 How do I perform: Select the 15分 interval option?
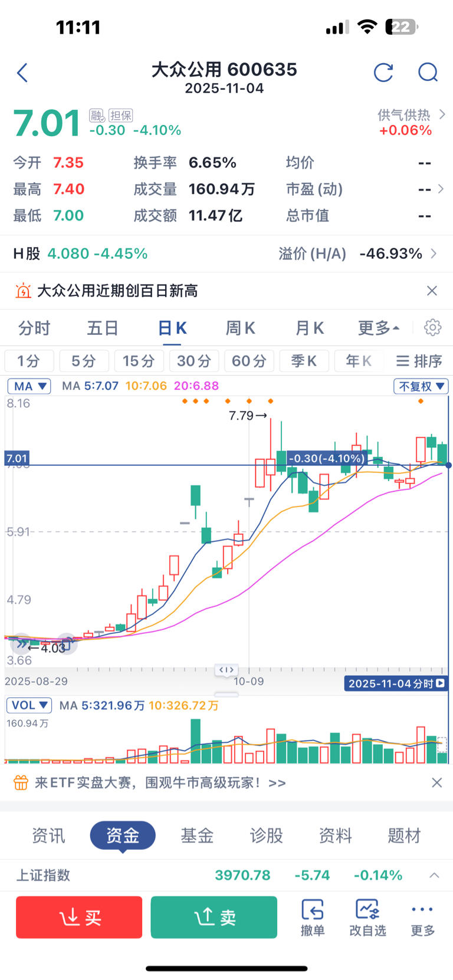pyautogui.click(x=139, y=361)
